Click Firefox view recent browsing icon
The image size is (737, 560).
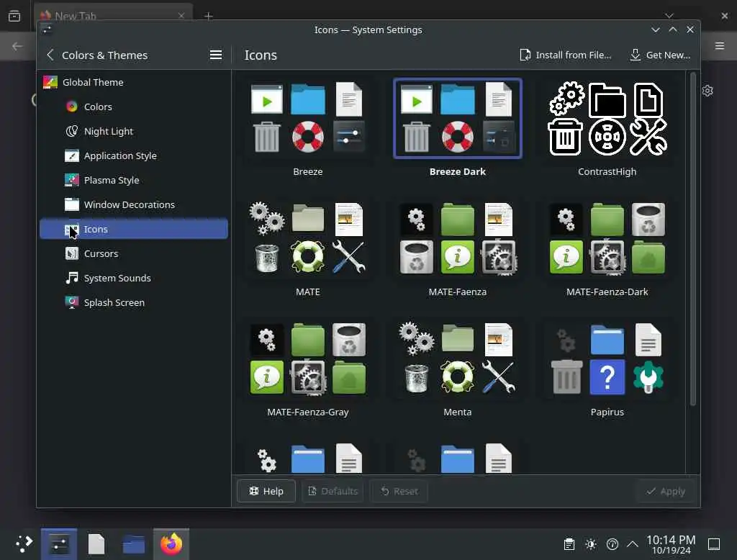click(14, 16)
